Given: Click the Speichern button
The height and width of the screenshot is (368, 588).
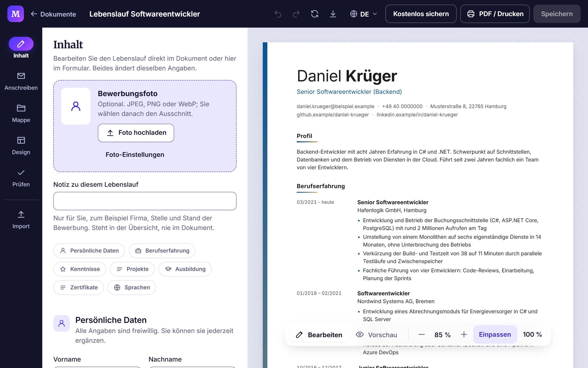Looking at the screenshot, I should pyautogui.click(x=557, y=14).
